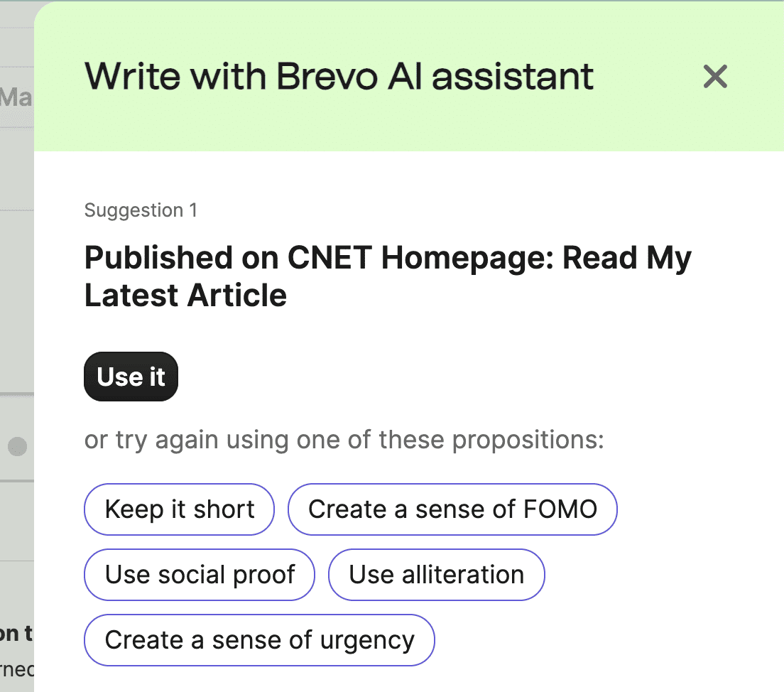Viewport: 784px width, 692px height.
Task: Click the word FOMO inside its chip
Action: pyautogui.click(x=560, y=509)
